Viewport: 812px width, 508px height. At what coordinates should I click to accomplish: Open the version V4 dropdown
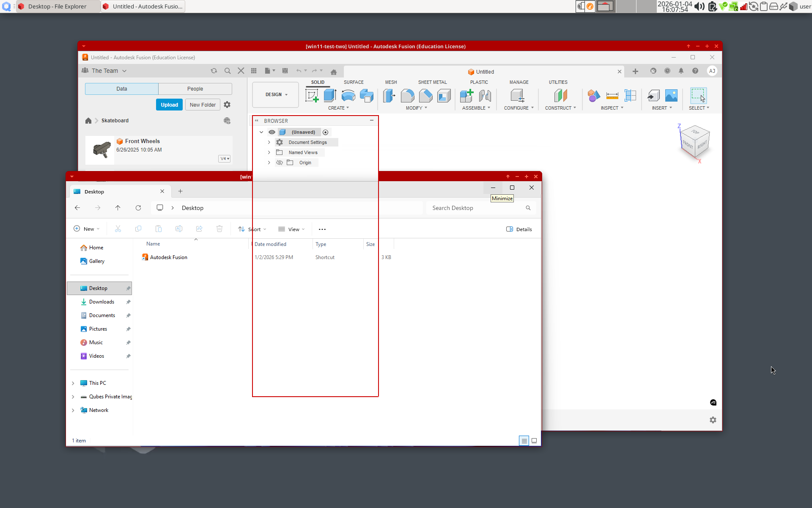[x=225, y=159]
